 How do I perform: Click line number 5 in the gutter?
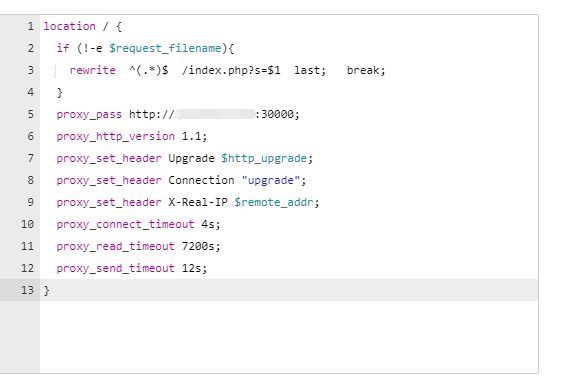coord(30,114)
